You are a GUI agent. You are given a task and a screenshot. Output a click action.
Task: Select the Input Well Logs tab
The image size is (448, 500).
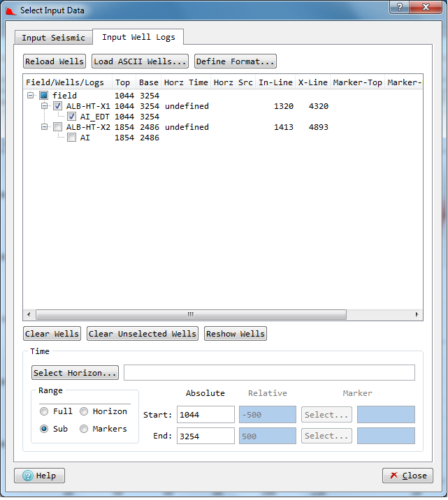pos(138,37)
